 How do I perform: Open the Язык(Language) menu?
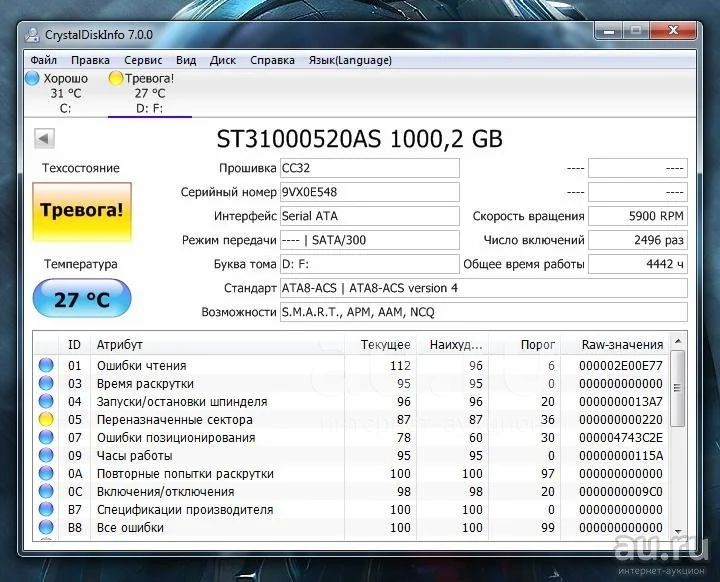pyautogui.click(x=350, y=60)
